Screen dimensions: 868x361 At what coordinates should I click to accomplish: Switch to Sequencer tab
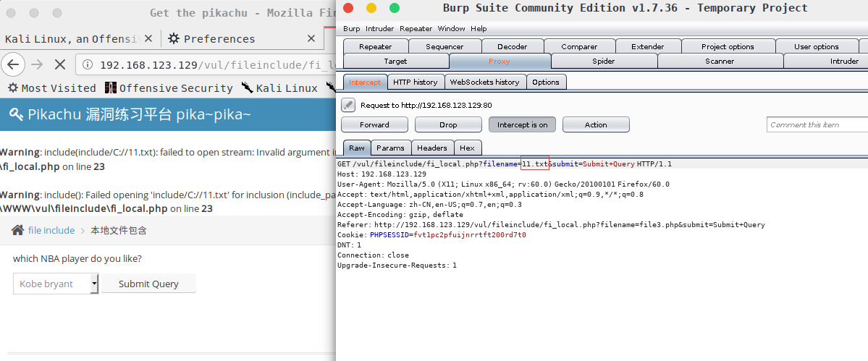click(444, 46)
